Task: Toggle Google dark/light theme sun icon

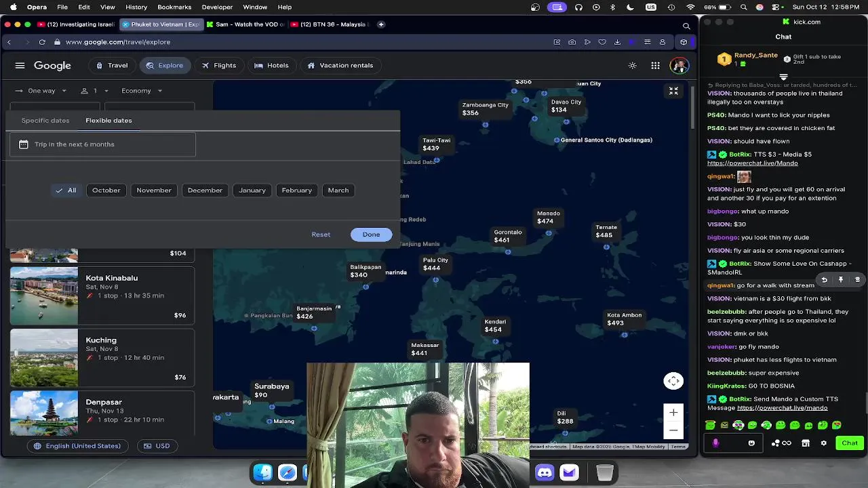Action: [633, 66]
